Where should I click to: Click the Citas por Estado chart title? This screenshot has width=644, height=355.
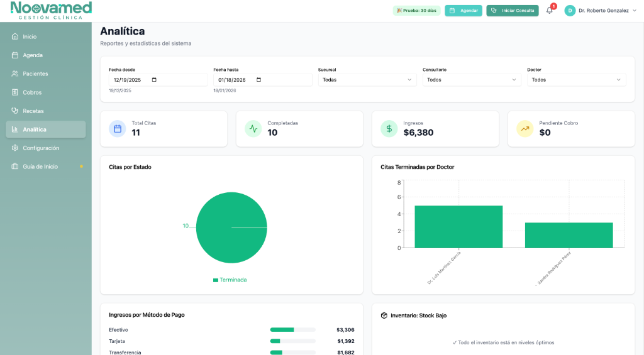pyautogui.click(x=130, y=167)
